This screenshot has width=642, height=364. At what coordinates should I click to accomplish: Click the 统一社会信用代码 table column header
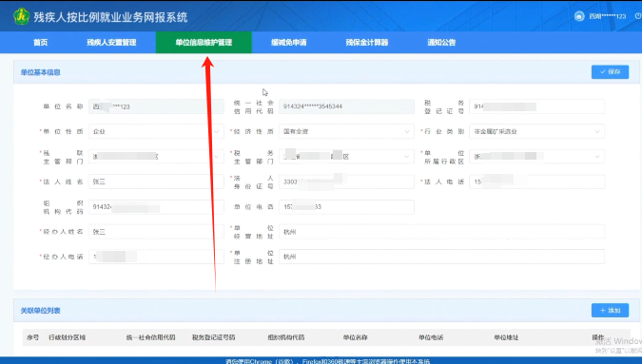(x=150, y=337)
